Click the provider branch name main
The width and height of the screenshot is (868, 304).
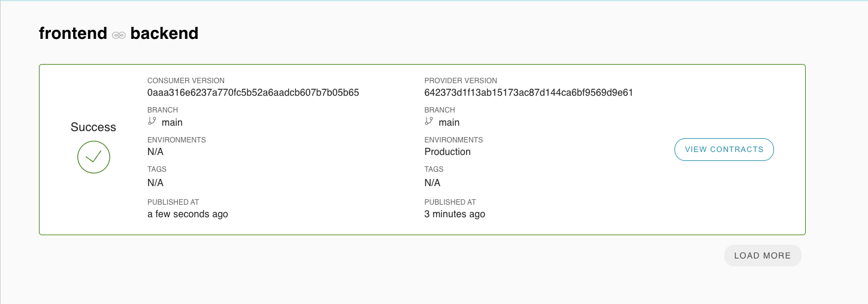pyautogui.click(x=449, y=123)
